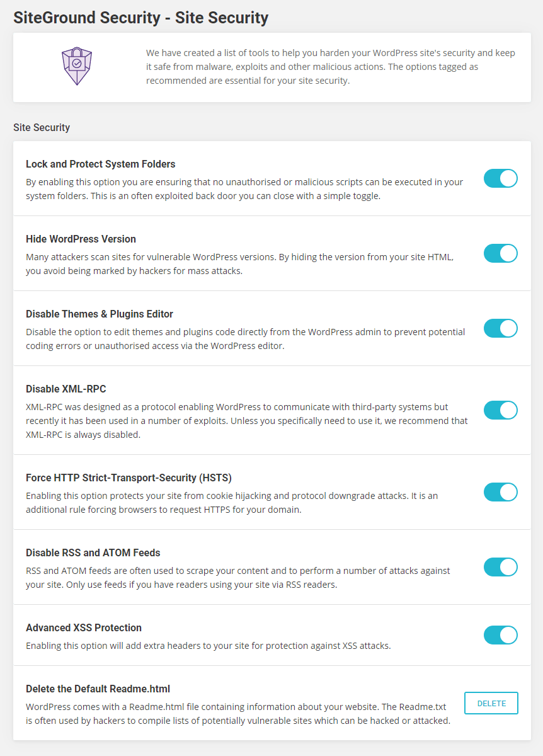543x756 pixels.
Task: Select the page title SiteGround Security - Site Security
Action: pos(140,17)
